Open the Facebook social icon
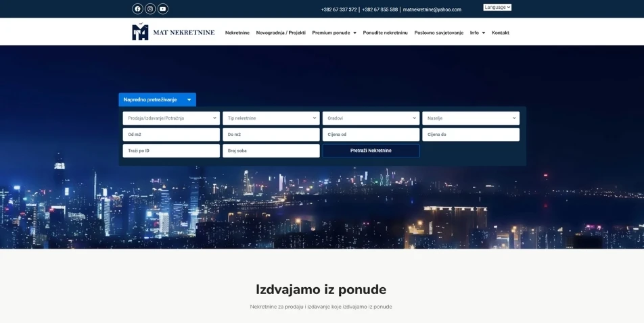The width and height of the screenshot is (644, 323). (x=137, y=9)
